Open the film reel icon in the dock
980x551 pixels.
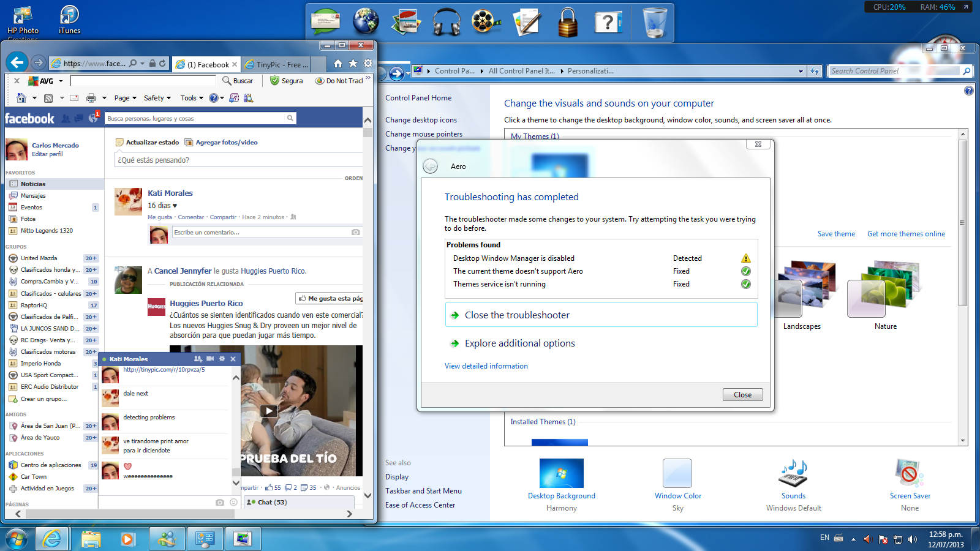[486, 21]
